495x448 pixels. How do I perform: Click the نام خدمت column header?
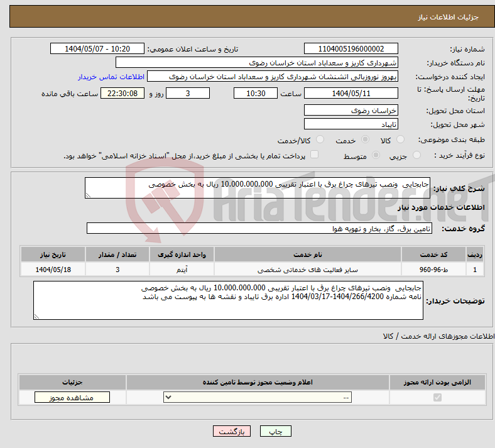(x=308, y=254)
